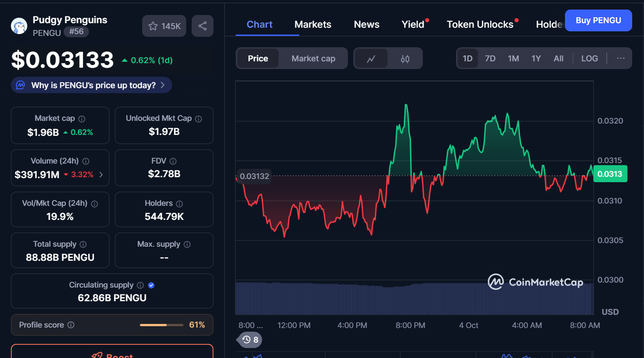Select the 7D time range
The image size is (644, 358).
tap(490, 59)
